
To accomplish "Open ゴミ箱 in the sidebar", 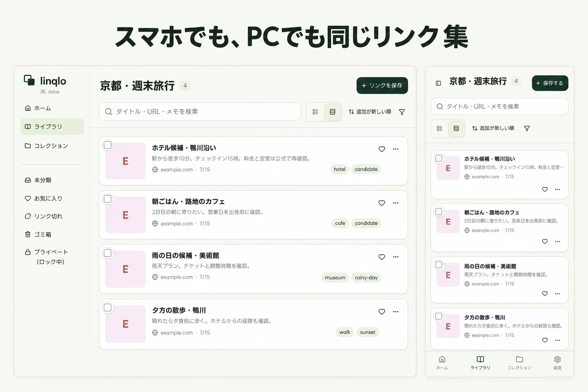I will click(x=52, y=234).
